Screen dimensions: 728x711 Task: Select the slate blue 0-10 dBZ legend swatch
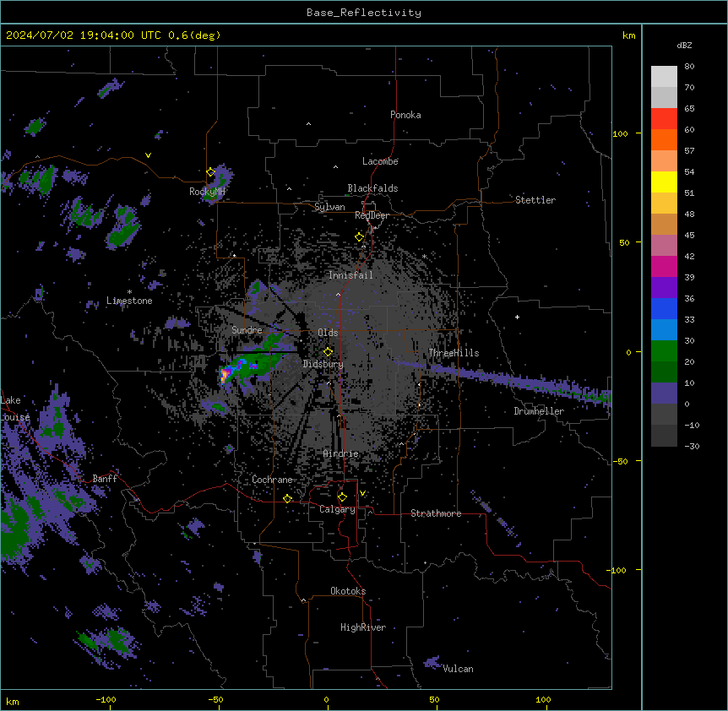(664, 393)
